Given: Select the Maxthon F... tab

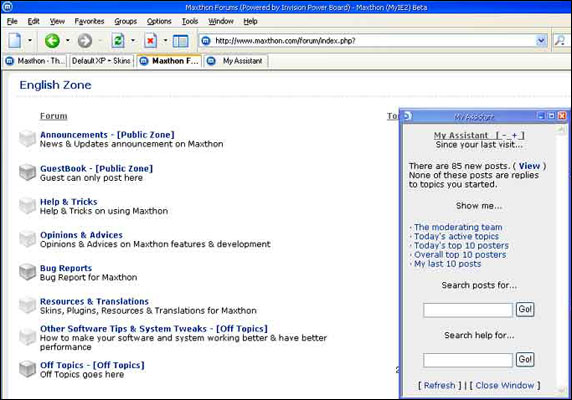Looking at the screenshot, I should click(169, 61).
